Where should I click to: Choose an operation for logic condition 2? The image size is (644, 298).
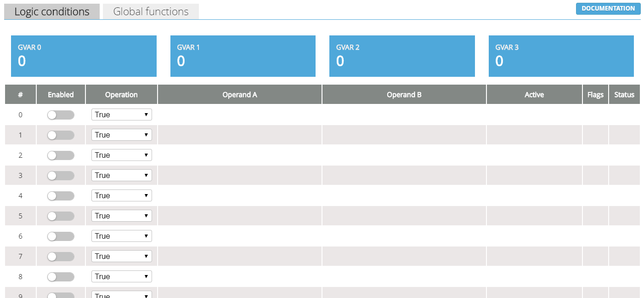point(121,155)
